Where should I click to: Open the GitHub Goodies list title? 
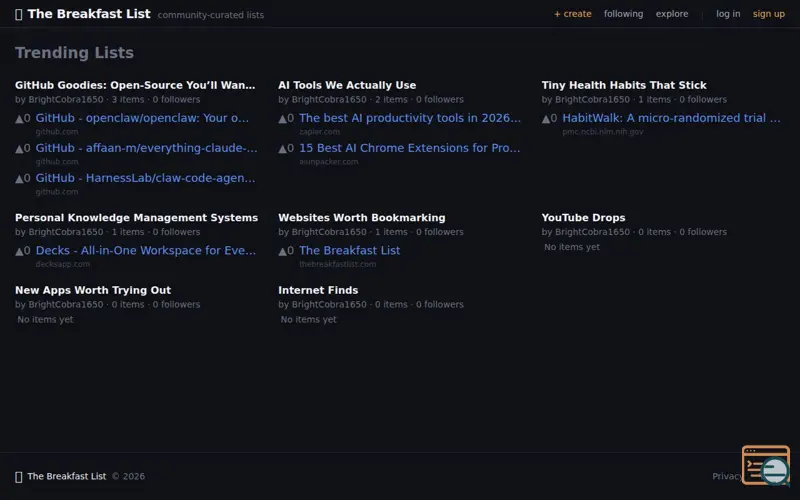pyautogui.click(x=135, y=85)
